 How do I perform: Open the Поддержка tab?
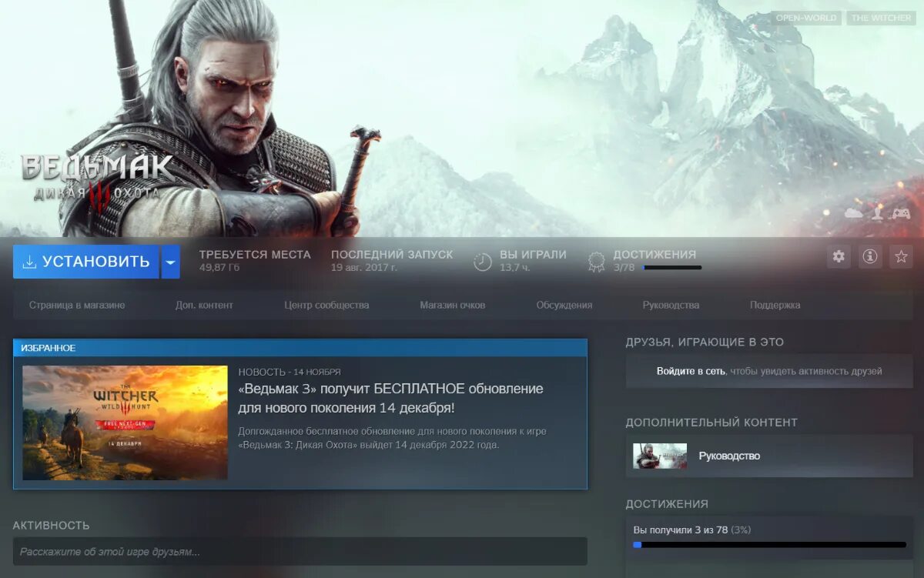coord(775,305)
